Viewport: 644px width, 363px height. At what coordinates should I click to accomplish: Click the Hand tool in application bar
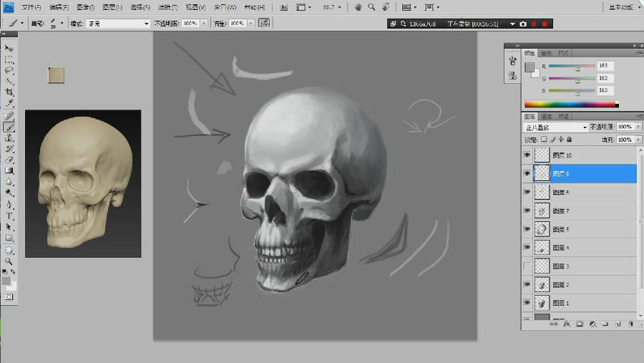[x=358, y=7]
